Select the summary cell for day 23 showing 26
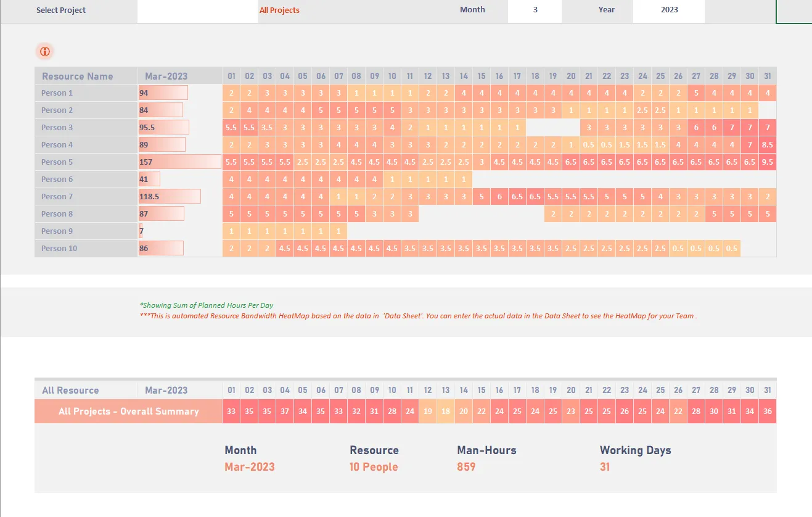Image resolution: width=812 pixels, height=517 pixels. coord(625,412)
